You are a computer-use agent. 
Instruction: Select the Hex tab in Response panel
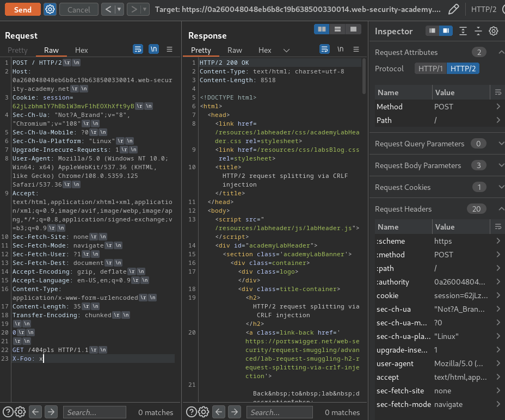click(x=264, y=50)
